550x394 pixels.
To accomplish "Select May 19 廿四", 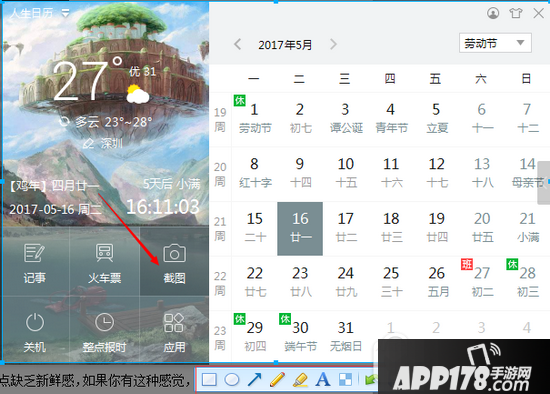I will [x=436, y=228].
